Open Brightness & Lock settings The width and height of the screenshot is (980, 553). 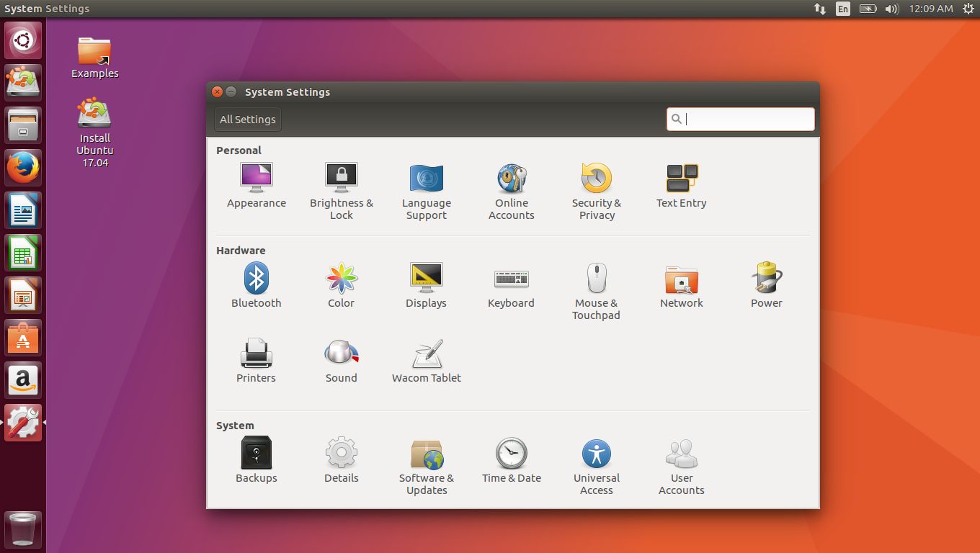(342, 192)
